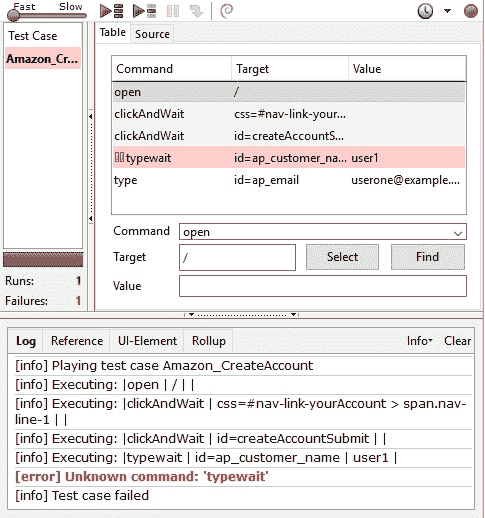This screenshot has height=518, width=485.
Task: Open the Info log level menu
Action: click(x=419, y=341)
